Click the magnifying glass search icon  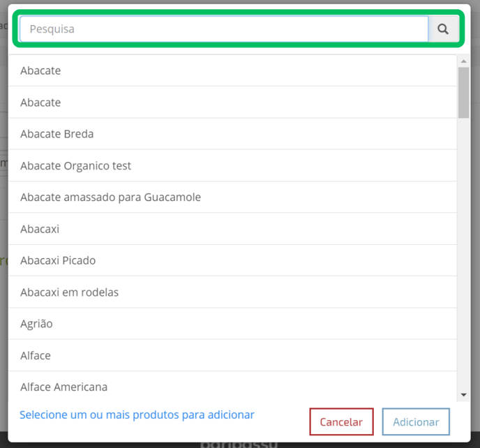[443, 29]
